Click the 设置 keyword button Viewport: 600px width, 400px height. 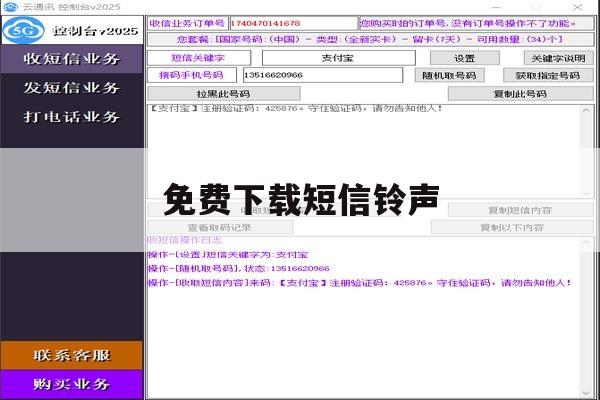point(465,58)
